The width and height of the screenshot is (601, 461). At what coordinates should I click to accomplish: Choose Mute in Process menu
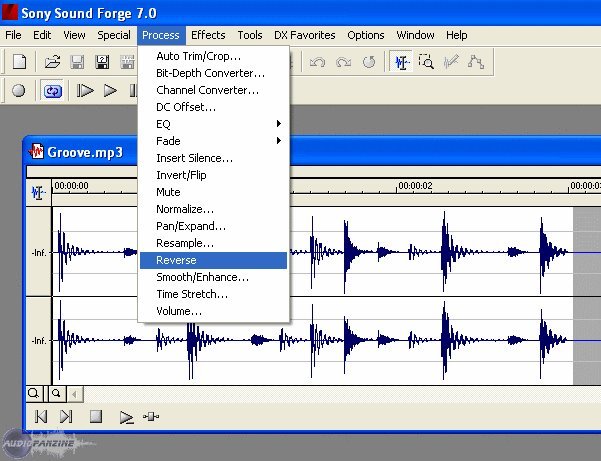[x=213, y=192]
